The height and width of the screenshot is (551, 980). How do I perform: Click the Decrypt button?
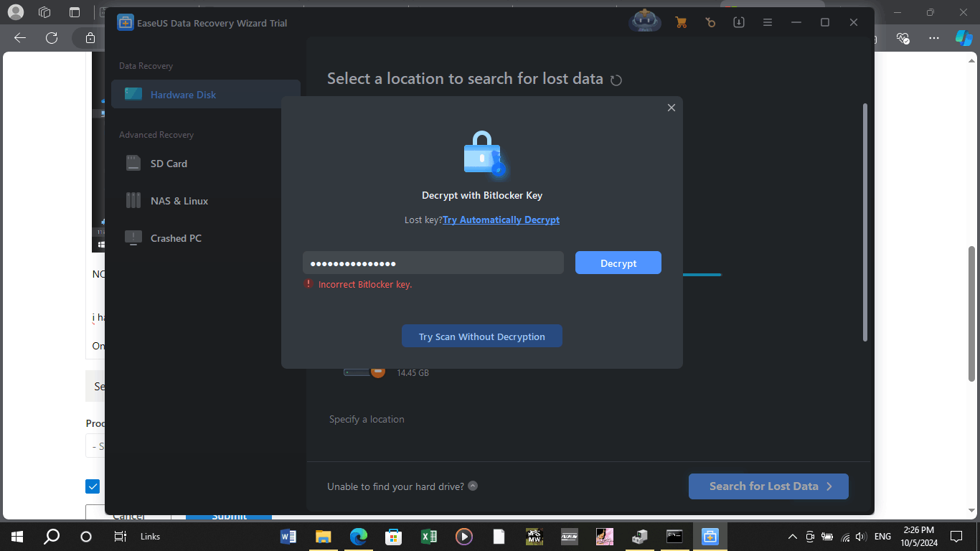pos(618,263)
